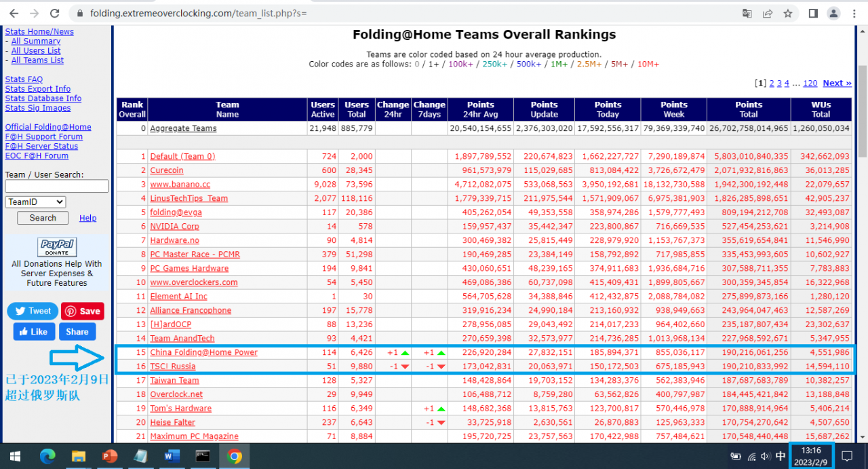
Task: Open Stats Home/News link
Action: pyautogui.click(x=39, y=31)
